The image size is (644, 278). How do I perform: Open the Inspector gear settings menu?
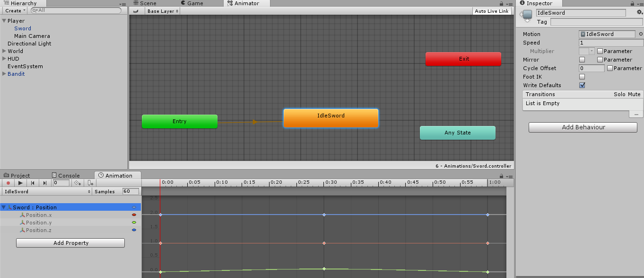click(639, 12)
